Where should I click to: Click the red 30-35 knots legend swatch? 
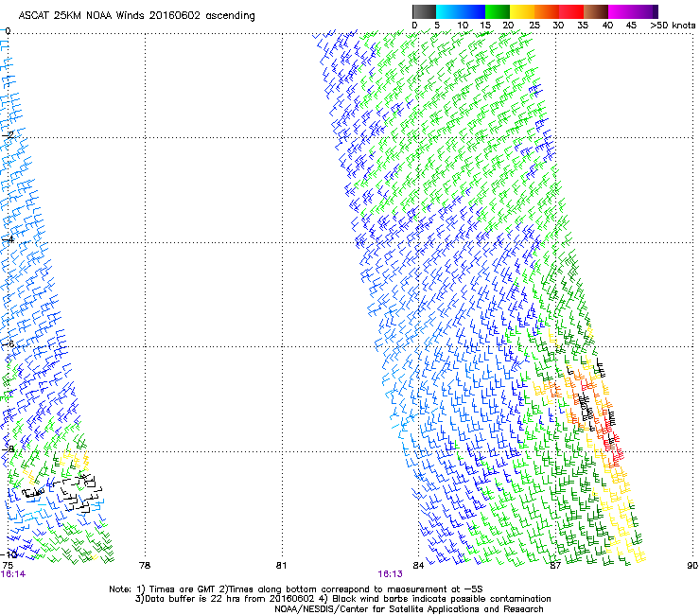tap(571, 11)
